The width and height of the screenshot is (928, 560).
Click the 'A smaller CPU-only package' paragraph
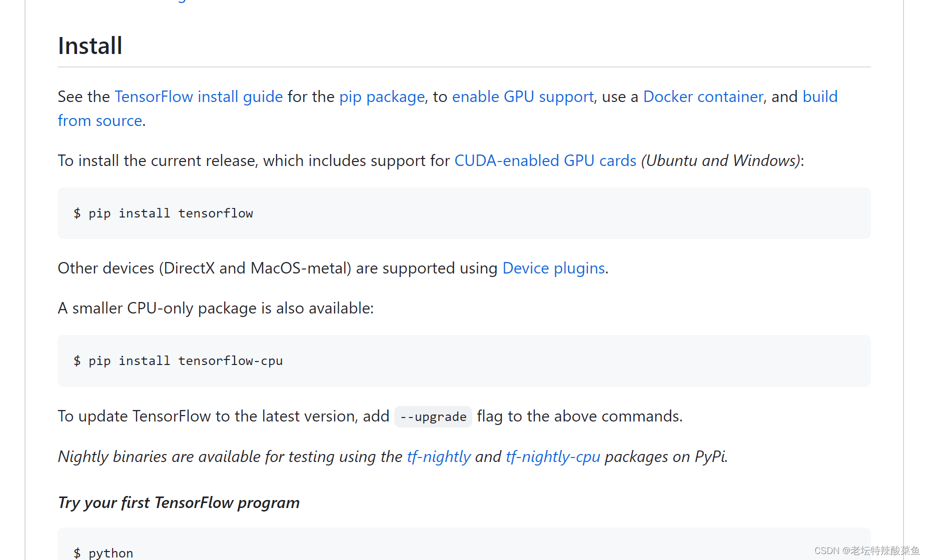tap(216, 308)
